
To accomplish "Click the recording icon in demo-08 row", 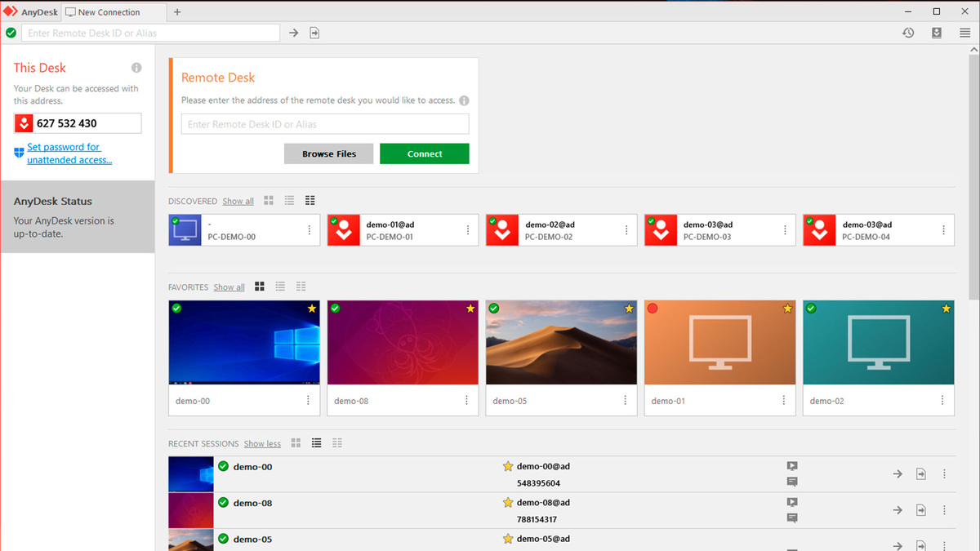I will 791,502.
